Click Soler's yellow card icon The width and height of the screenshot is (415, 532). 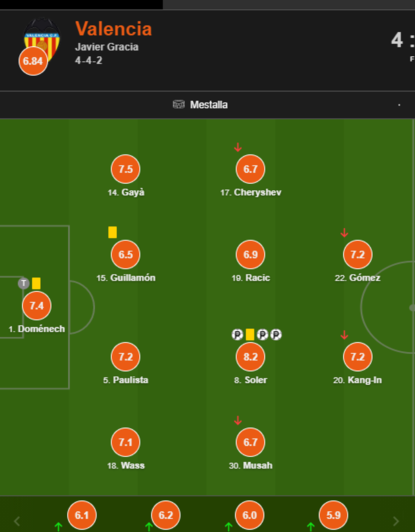click(x=250, y=335)
